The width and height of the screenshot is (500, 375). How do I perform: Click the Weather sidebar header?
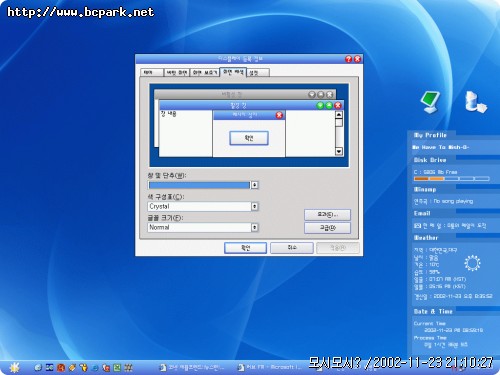coord(426,238)
